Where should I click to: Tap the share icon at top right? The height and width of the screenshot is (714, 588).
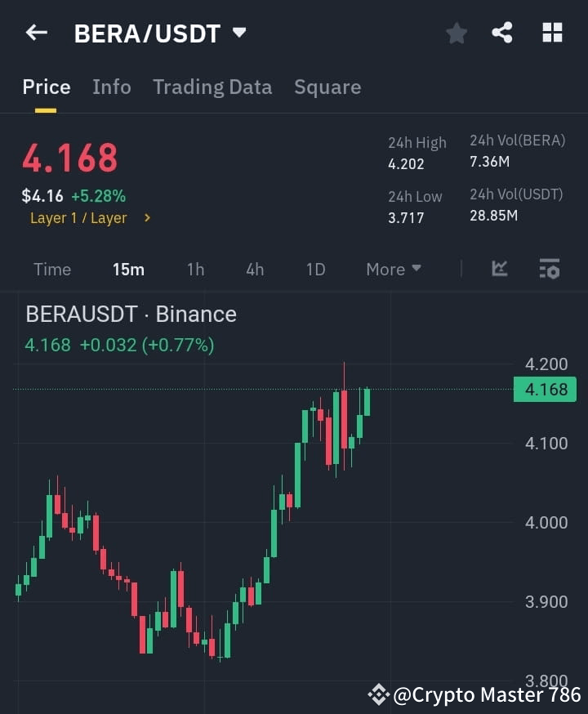click(x=502, y=33)
